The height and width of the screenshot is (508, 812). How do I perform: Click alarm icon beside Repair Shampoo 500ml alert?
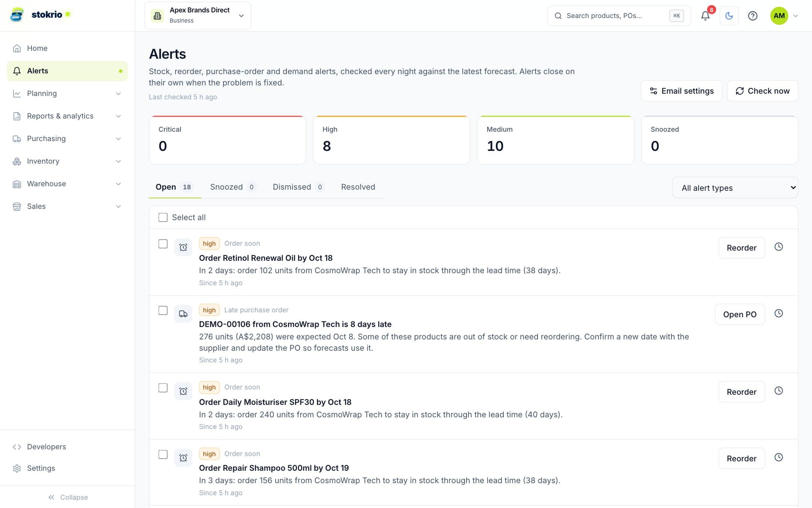coord(183,458)
